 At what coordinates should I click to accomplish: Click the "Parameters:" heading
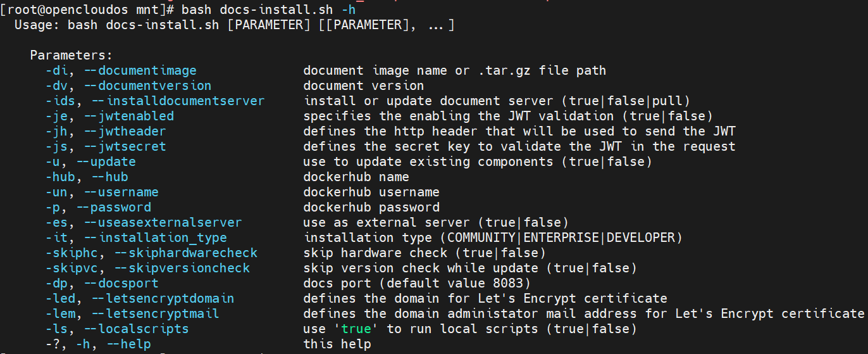pos(71,55)
